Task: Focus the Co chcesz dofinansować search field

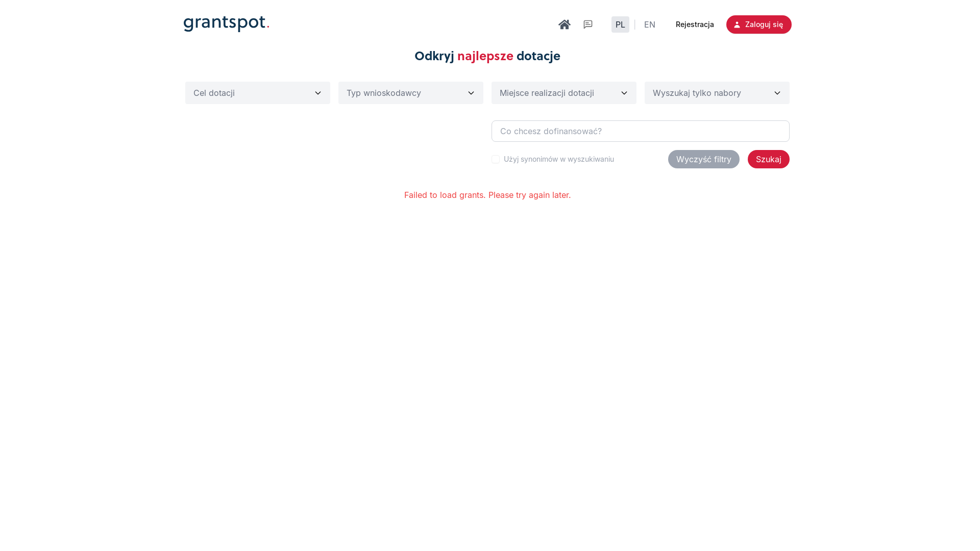Action: [x=641, y=131]
